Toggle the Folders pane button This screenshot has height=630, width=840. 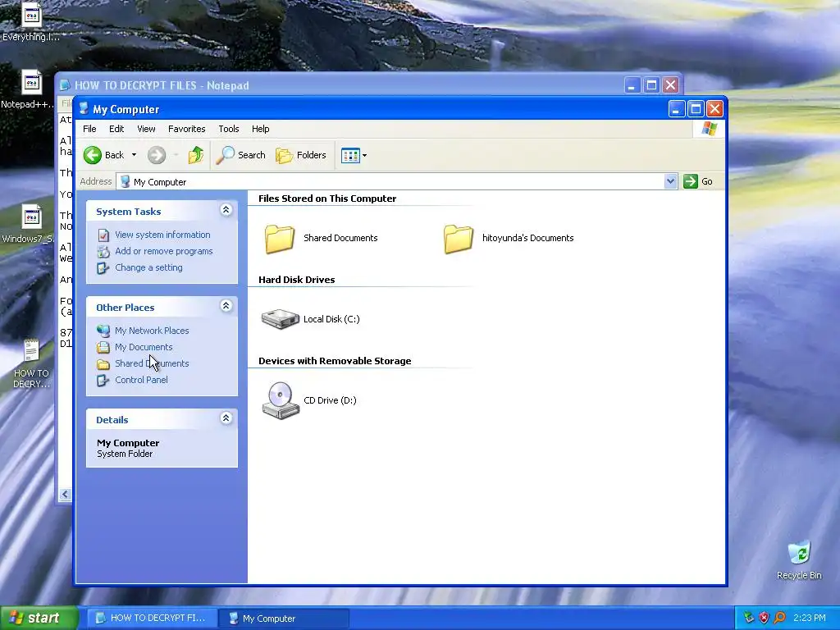pos(301,155)
